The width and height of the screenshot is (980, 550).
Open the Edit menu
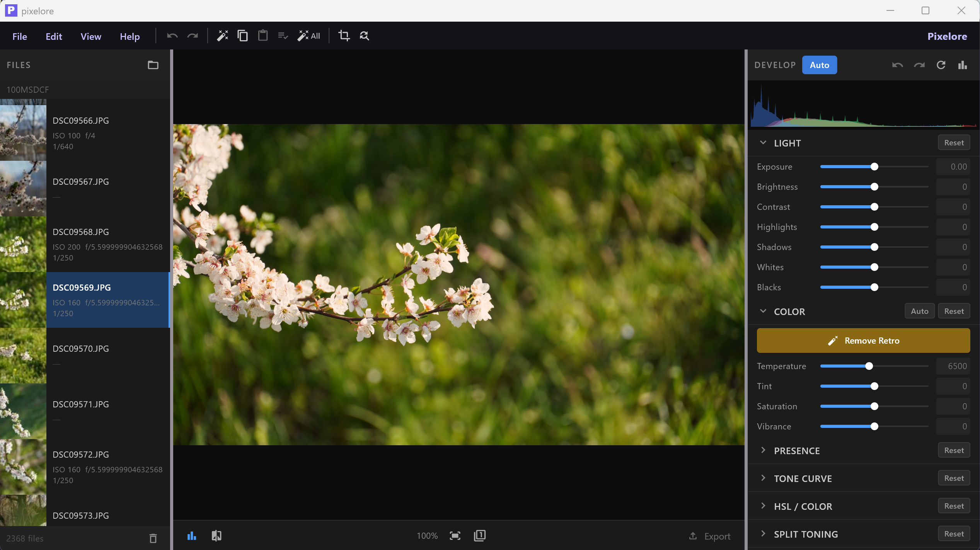pos(53,36)
